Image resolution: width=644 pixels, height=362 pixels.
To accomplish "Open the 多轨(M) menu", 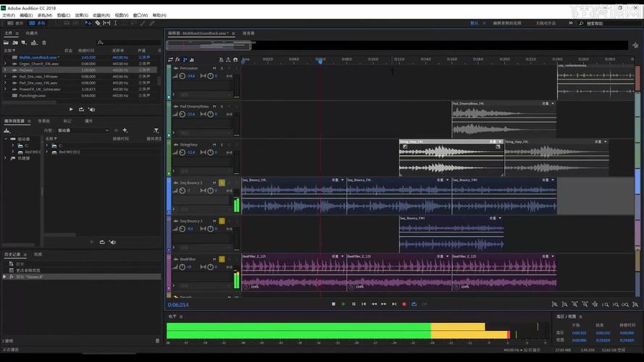I will (x=45, y=14).
